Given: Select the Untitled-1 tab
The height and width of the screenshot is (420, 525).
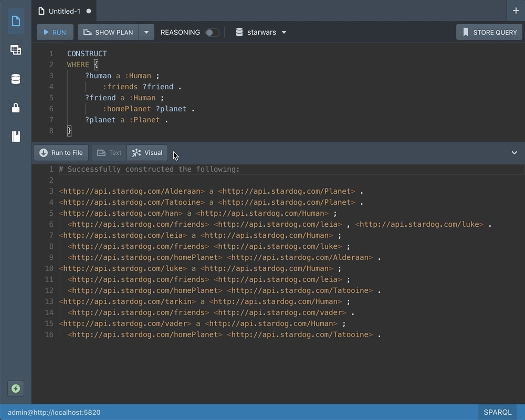Looking at the screenshot, I should [64, 11].
